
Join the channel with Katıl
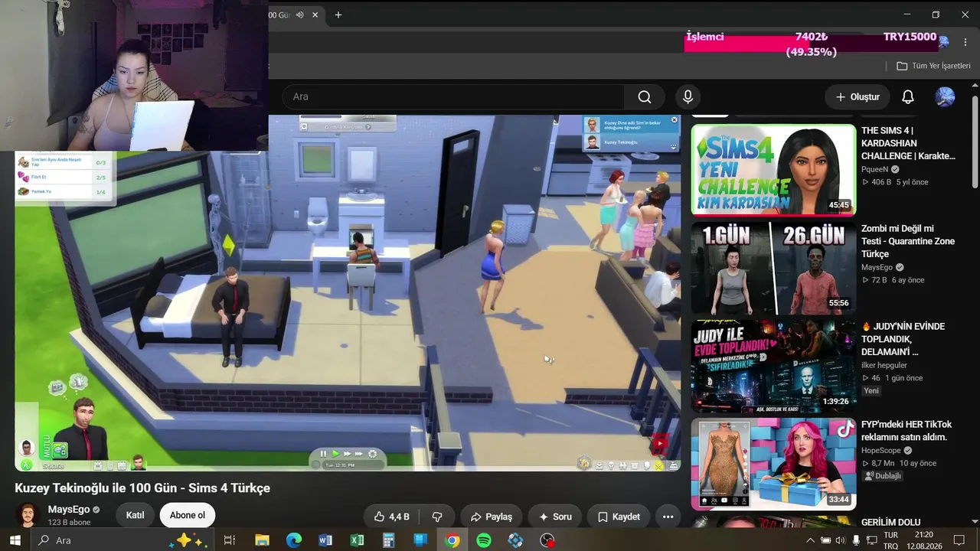click(135, 515)
